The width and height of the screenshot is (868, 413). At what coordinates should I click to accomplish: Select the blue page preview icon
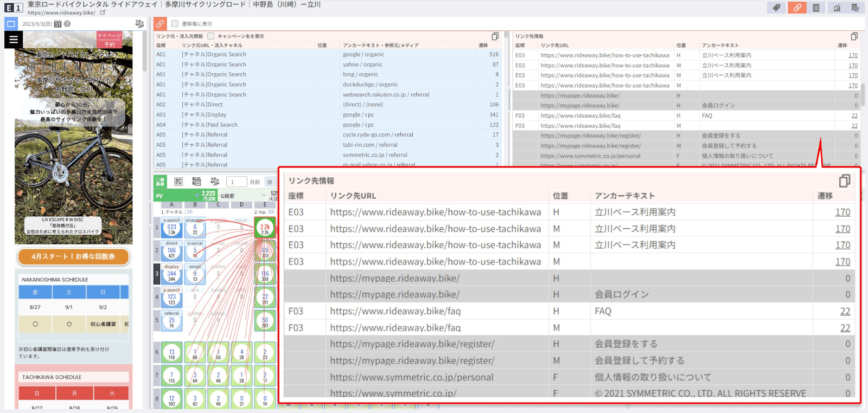11,24
